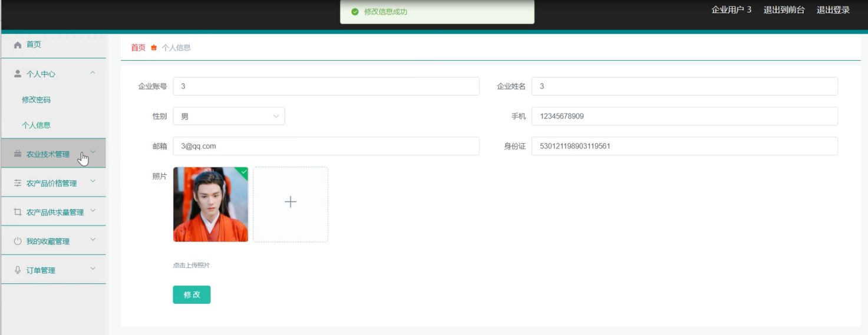Click the 手机 input field
868x335 pixels.
(x=684, y=117)
